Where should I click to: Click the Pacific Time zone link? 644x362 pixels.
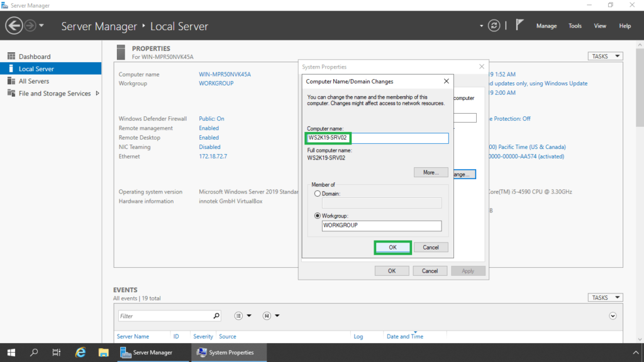tap(528, 147)
